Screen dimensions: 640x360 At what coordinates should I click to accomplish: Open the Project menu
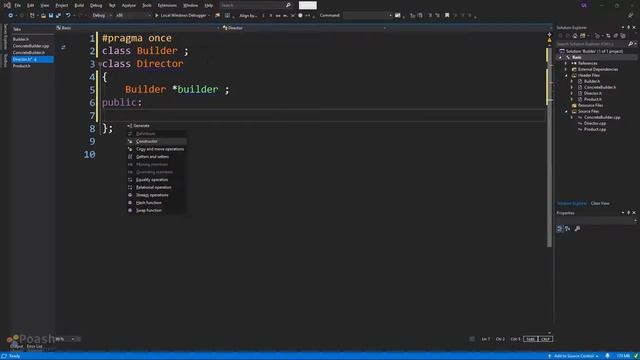(62, 5)
